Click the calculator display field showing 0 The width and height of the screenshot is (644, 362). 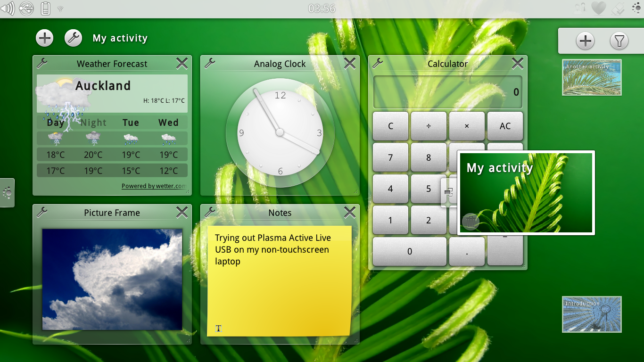pos(448,92)
